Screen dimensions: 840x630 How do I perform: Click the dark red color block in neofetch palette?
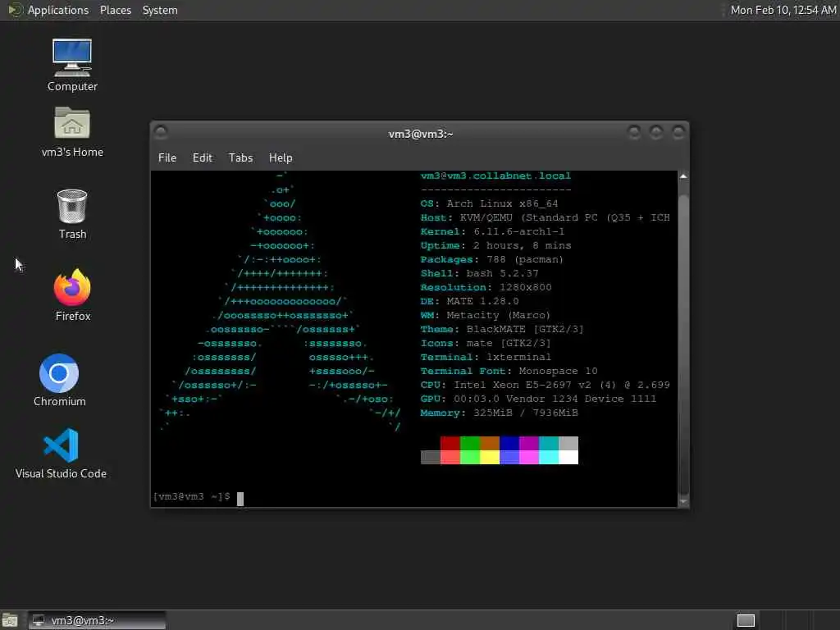point(450,443)
